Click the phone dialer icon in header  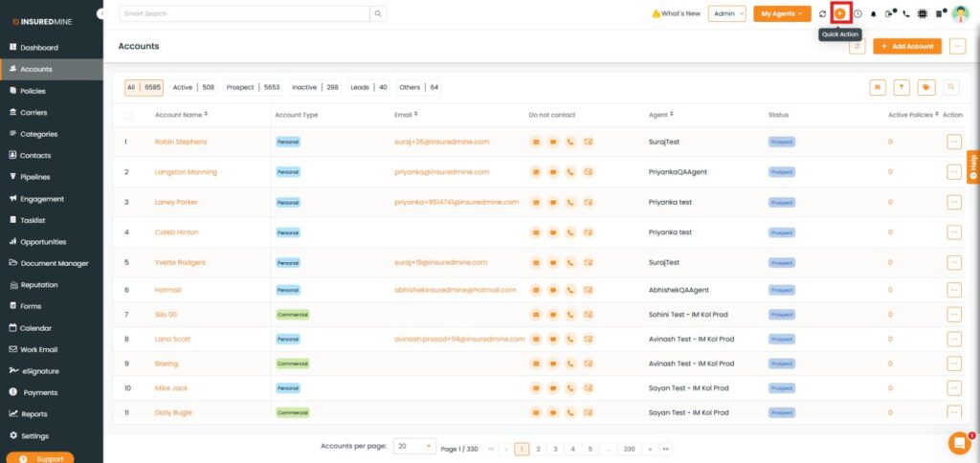tap(905, 14)
